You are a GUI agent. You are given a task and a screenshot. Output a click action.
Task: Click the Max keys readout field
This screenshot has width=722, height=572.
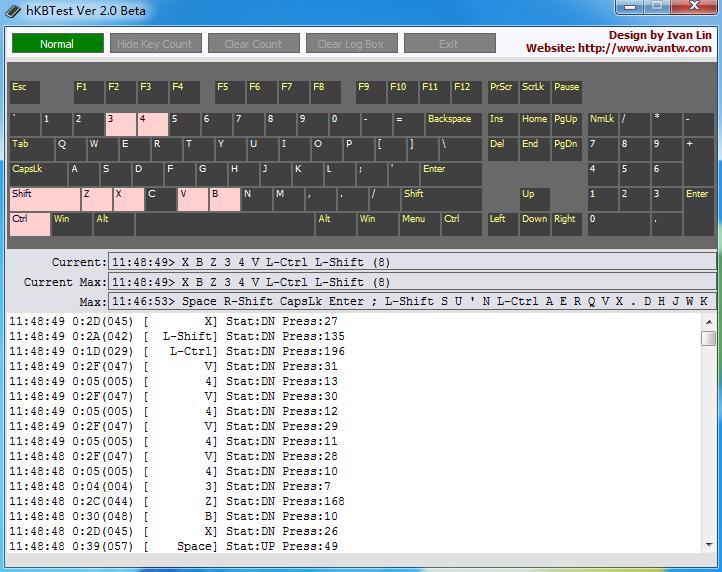(412, 302)
